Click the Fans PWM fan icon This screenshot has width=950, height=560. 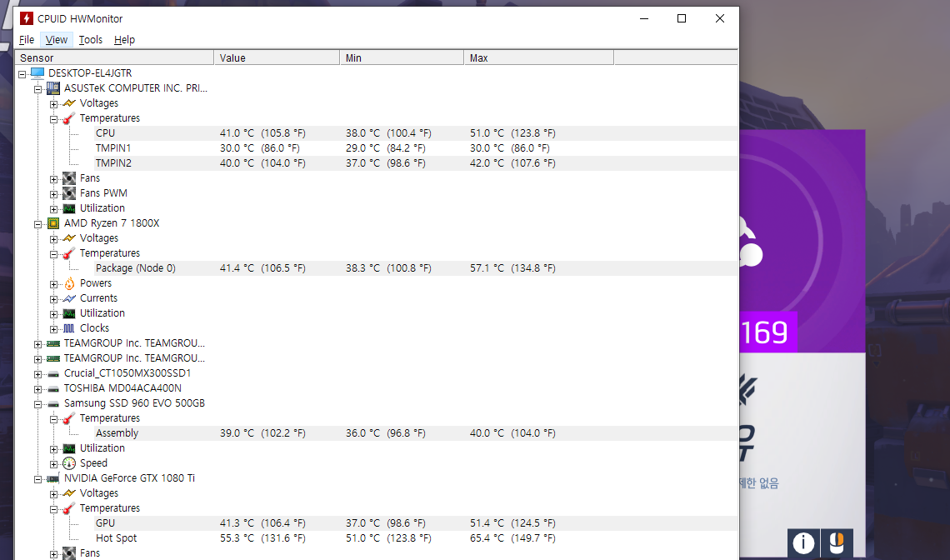pos(69,192)
